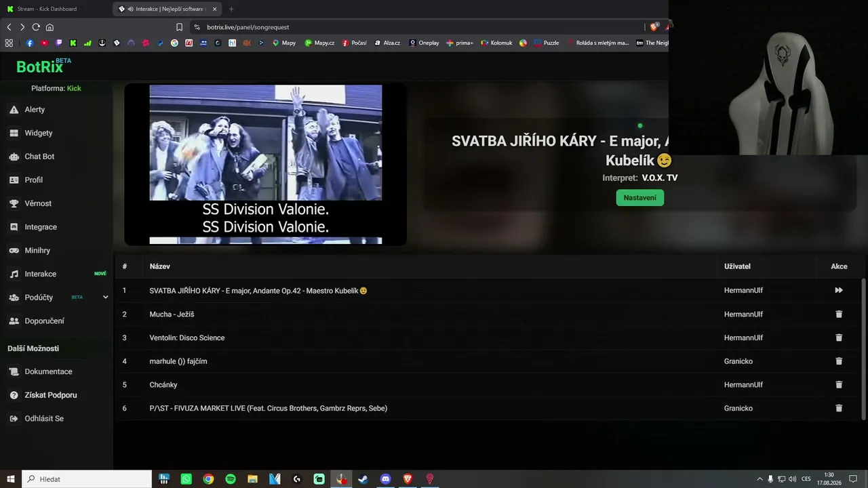The height and width of the screenshot is (488, 868).
Task: Click the Věrnost trophy icon
Action: point(14,203)
